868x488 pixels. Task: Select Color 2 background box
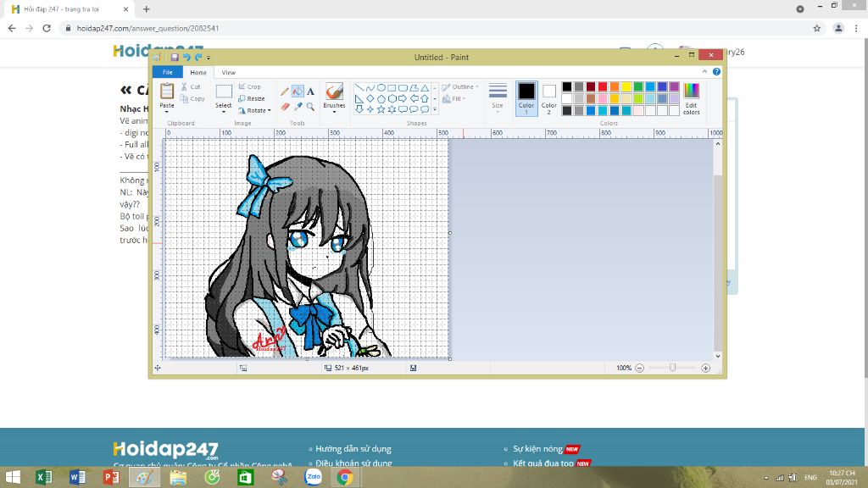pos(549,98)
